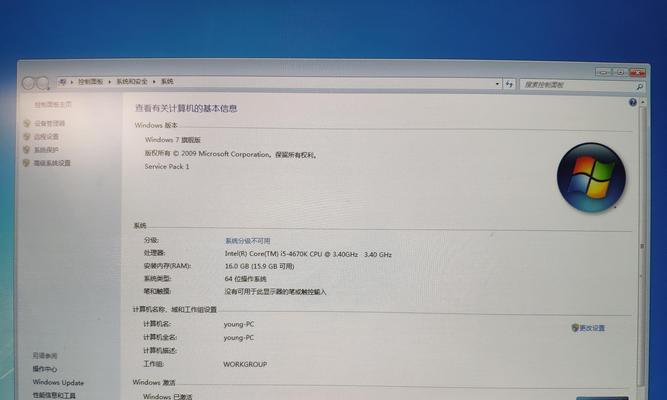Screen dimensions: 667x400
Task: Click the Microsoft Corporation copyright line
Action: 231,154
